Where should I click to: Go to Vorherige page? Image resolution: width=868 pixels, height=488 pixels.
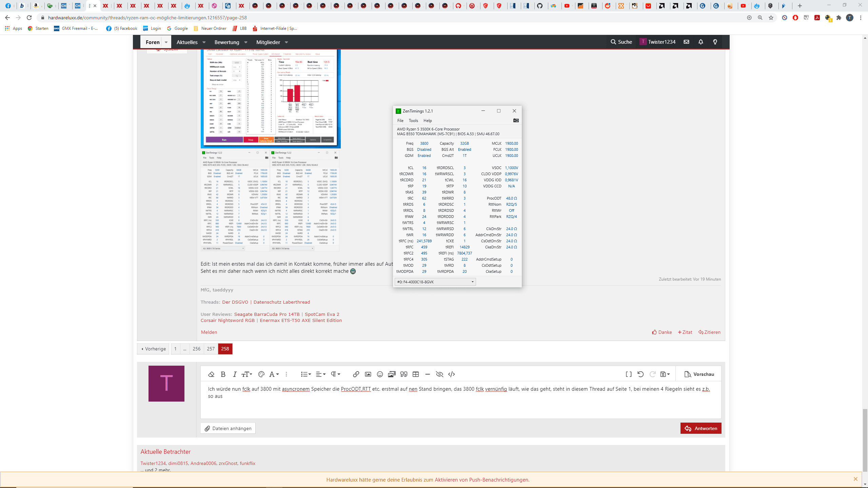tap(153, 349)
